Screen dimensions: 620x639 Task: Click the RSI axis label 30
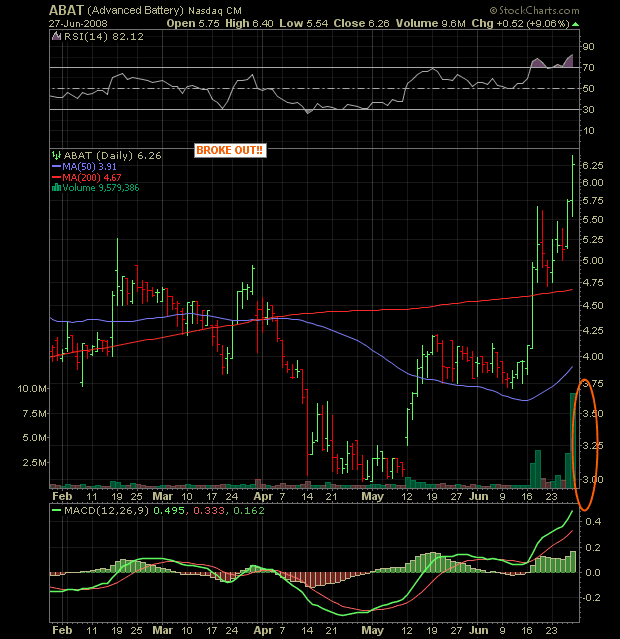(x=588, y=110)
